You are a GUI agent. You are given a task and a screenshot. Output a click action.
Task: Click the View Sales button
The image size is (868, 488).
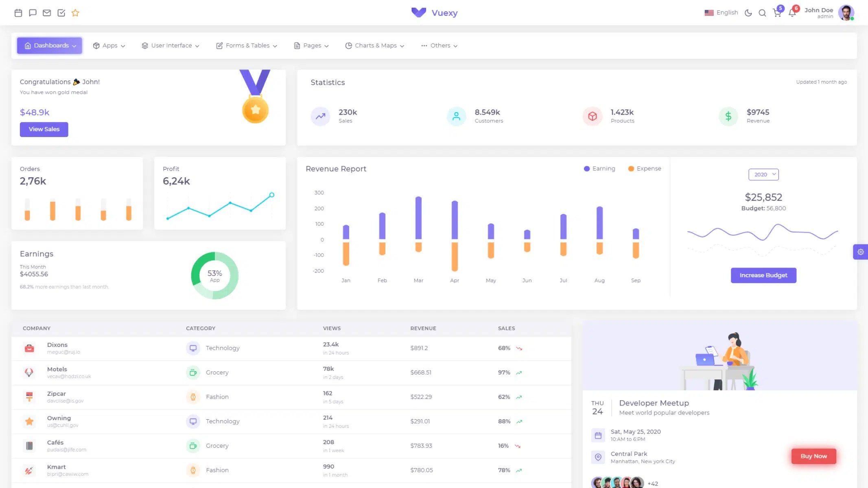[x=44, y=129]
